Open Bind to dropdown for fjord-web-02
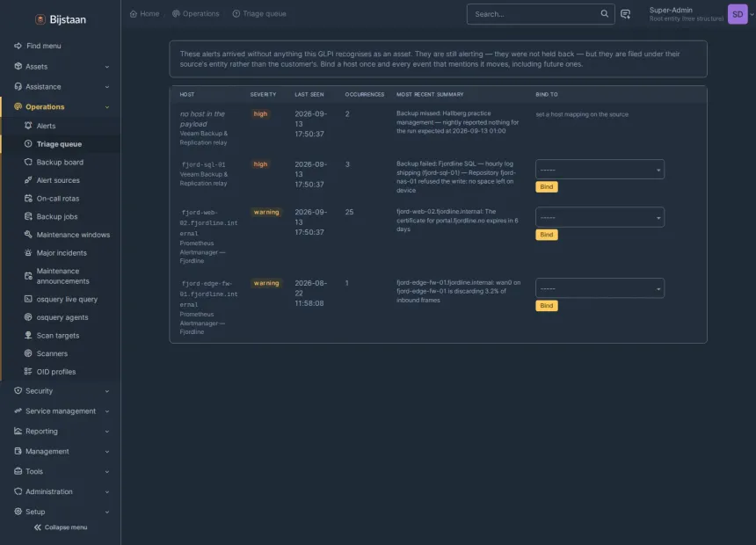 600,217
